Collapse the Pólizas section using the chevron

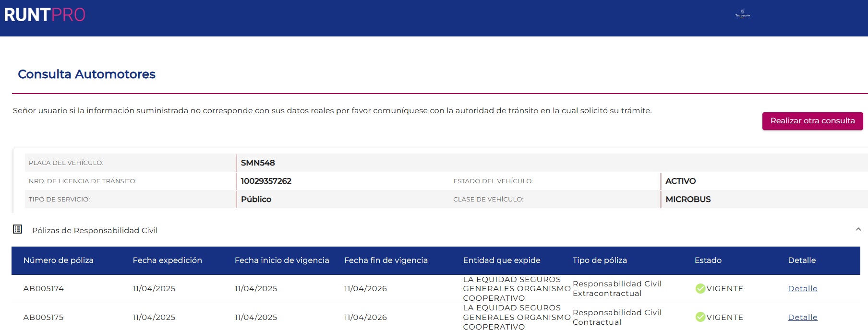click(858, 230)
